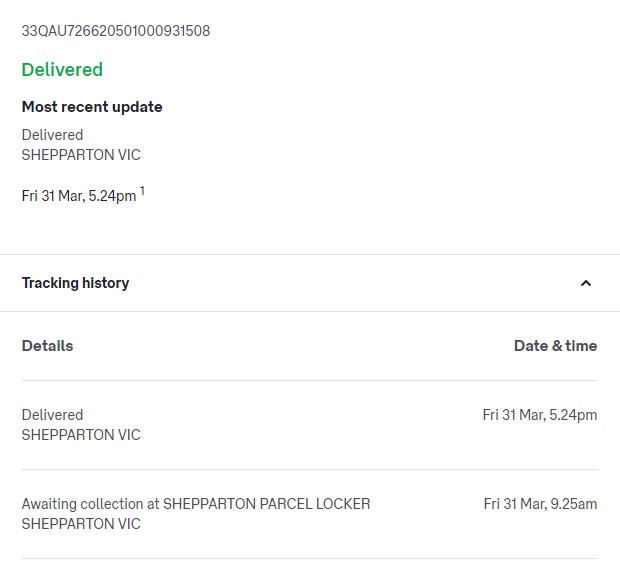Click the Tracking history section title
The width and height of the screenshot is (620, 565).
(75, 283)
